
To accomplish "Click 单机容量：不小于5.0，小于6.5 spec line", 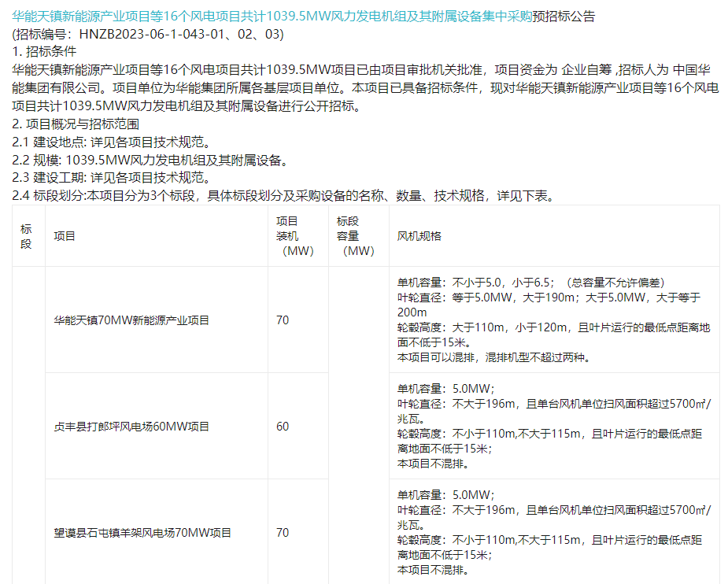I will (532, 283).
